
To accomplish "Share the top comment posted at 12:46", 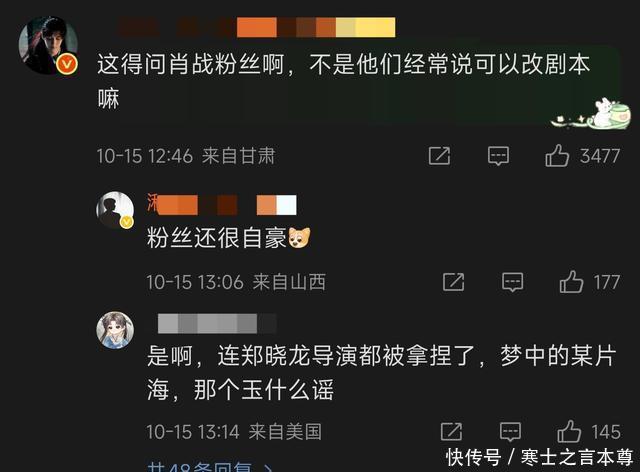I will point(440,156).
